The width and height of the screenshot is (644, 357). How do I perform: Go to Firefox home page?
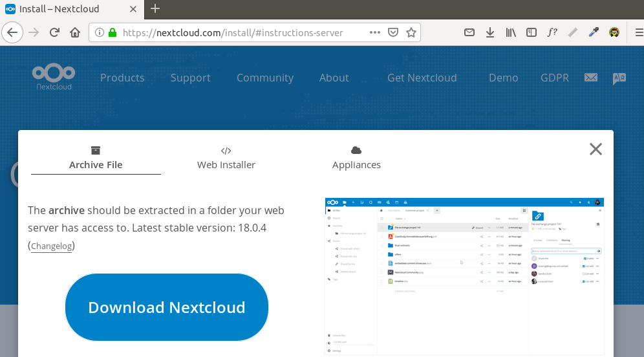(x=75, y=32)
